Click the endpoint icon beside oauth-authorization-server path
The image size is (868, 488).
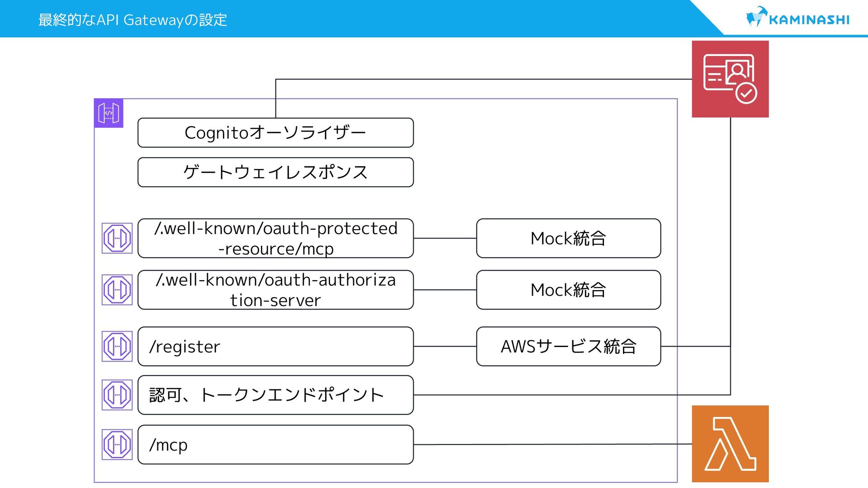[117, 290]
